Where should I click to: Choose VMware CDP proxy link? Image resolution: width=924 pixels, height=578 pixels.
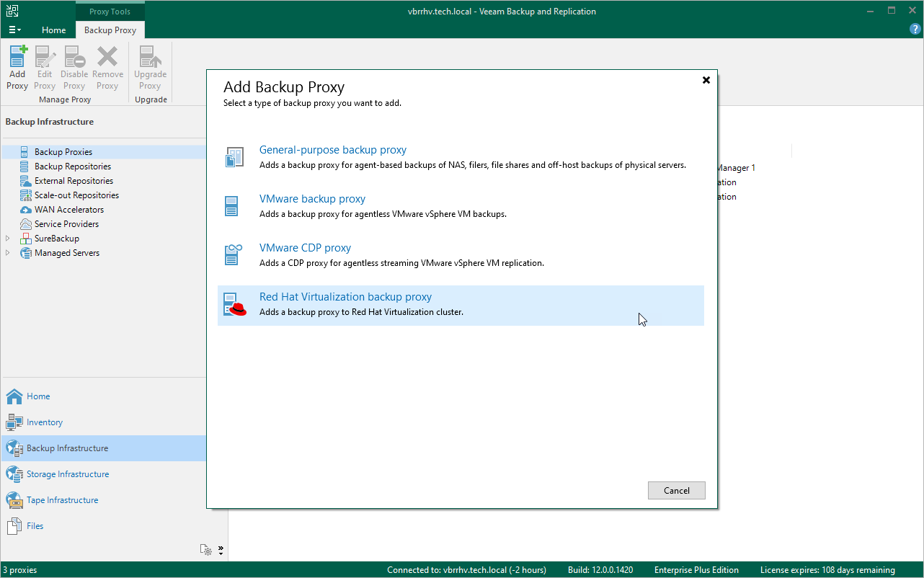(305, 248)
